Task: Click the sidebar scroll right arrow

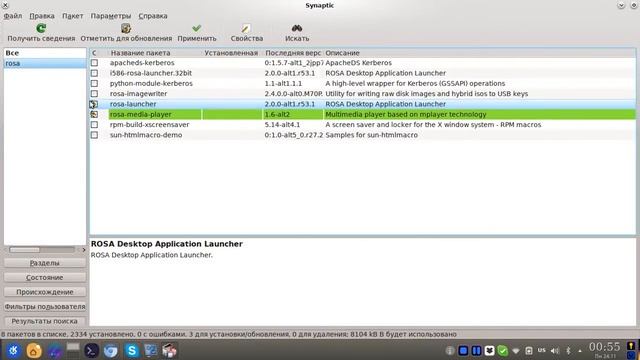Action: coord(84,249)
